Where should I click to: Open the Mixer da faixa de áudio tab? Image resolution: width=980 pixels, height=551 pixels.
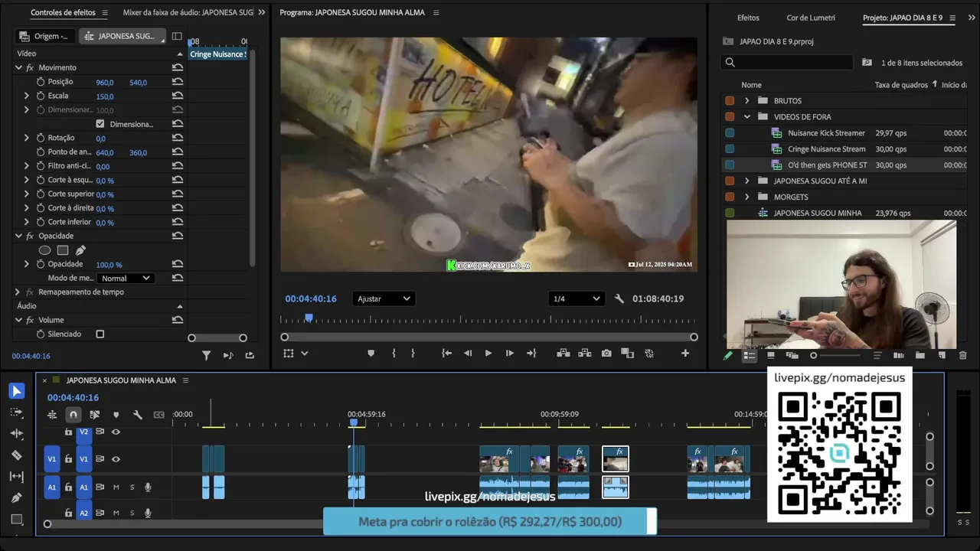click(x=188, y=13)
